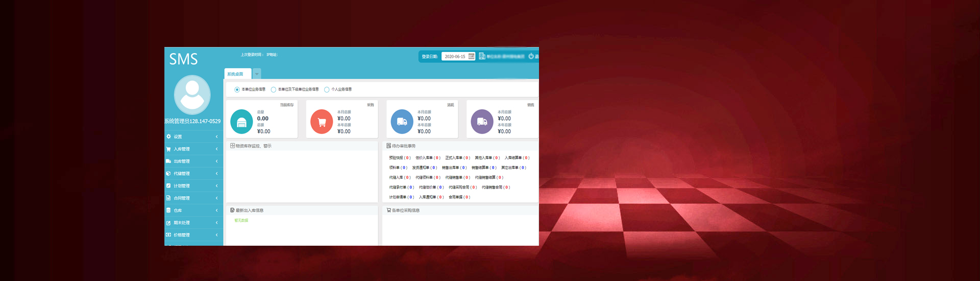Image resolution: width=980 pixels, height=281 pixels.
Task: Expand the 设置 sidebar menu
Action: (193, 136)
